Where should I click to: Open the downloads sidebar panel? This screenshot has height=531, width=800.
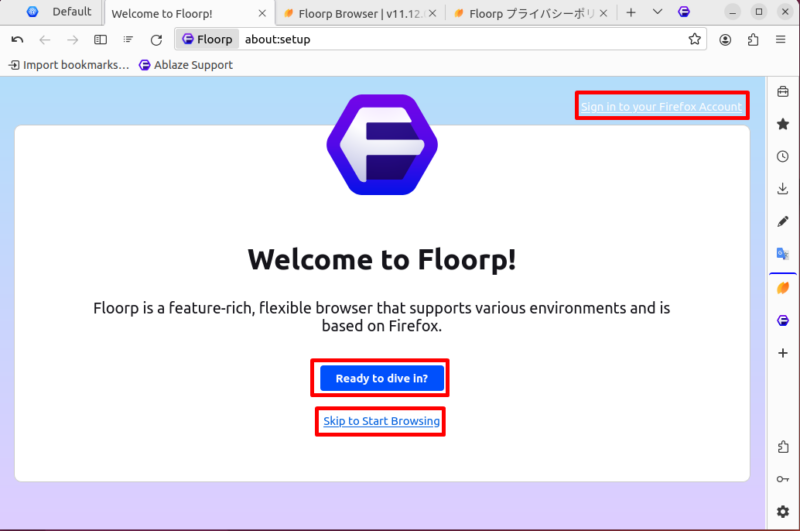(x=783, y=189)
